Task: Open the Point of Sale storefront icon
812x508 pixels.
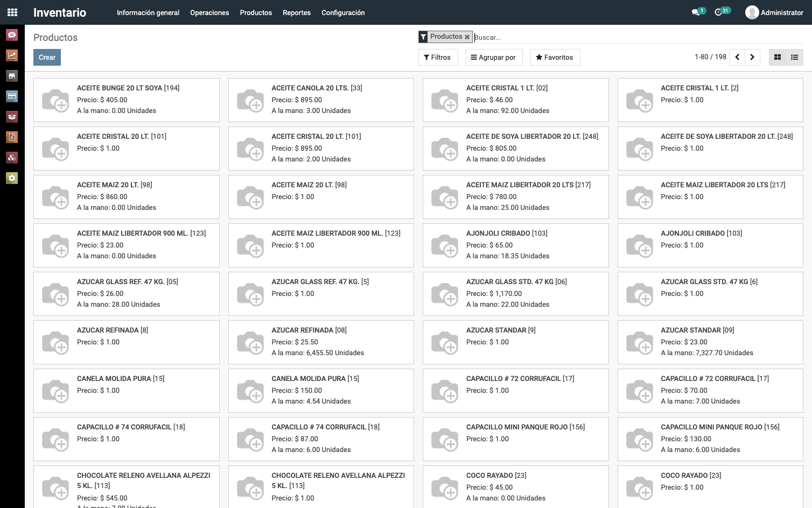Action: pos(12,76)
